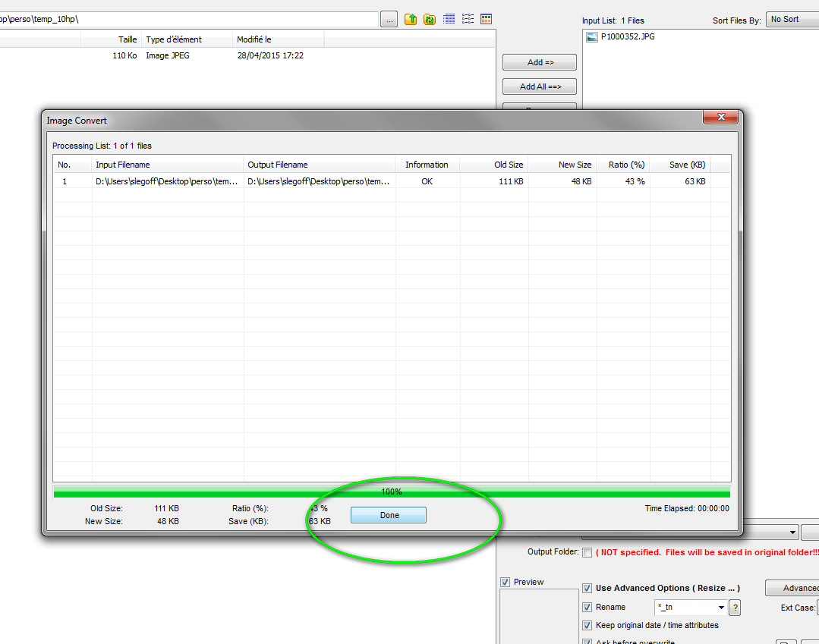Viewport: 819px width, 644px height.
Task: Close the Image Convert dialog
Action: 720,118
